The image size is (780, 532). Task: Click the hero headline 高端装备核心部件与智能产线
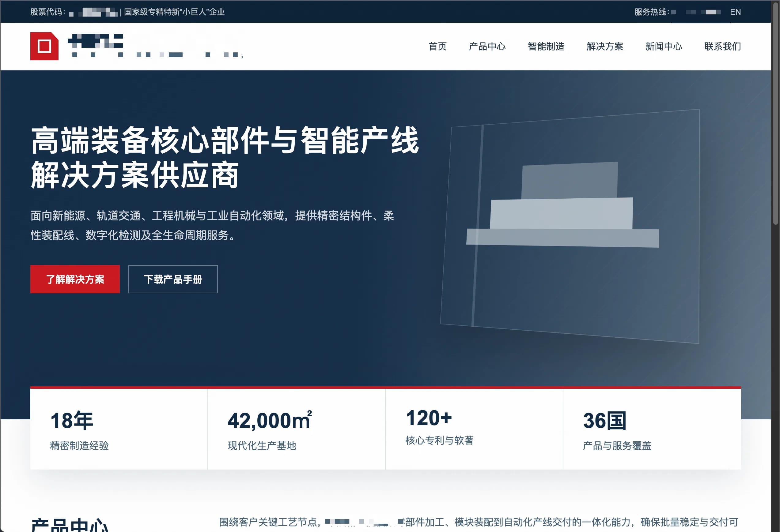[x=225, y=140]
